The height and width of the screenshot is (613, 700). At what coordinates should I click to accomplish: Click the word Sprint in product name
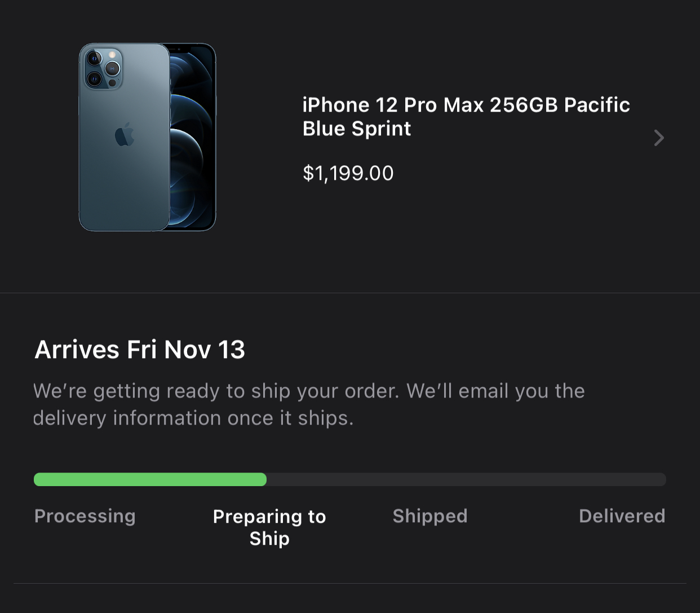pos(381,129)
